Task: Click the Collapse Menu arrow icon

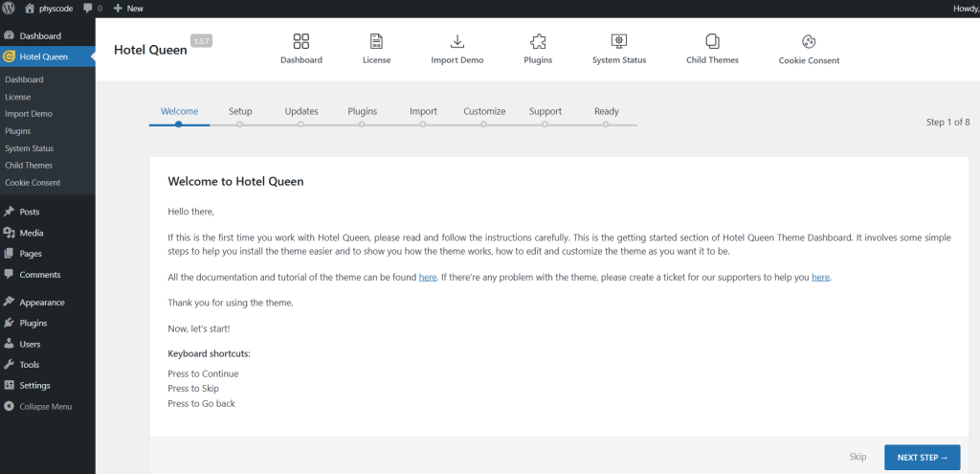Action: click(x=9, y=406)
